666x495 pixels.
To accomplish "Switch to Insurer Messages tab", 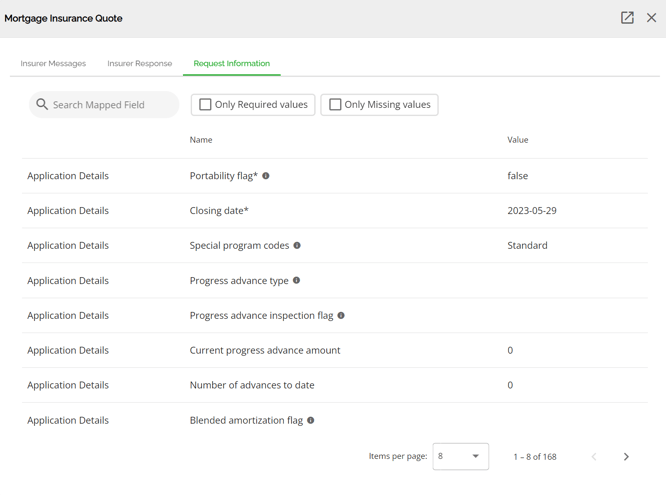I will [x=53, y=63].
